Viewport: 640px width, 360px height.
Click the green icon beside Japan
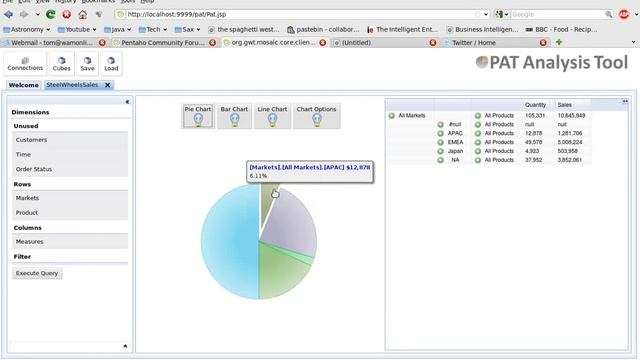[440, 151]
